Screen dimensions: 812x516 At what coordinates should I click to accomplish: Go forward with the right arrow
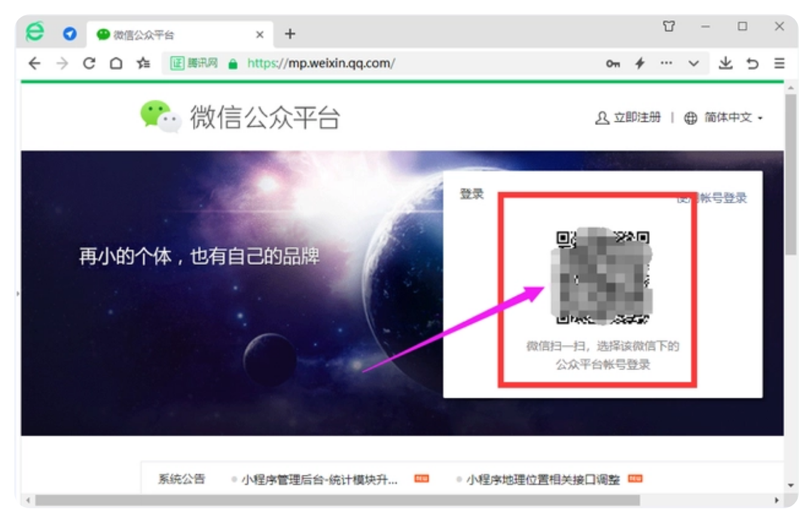coord(62,63)
